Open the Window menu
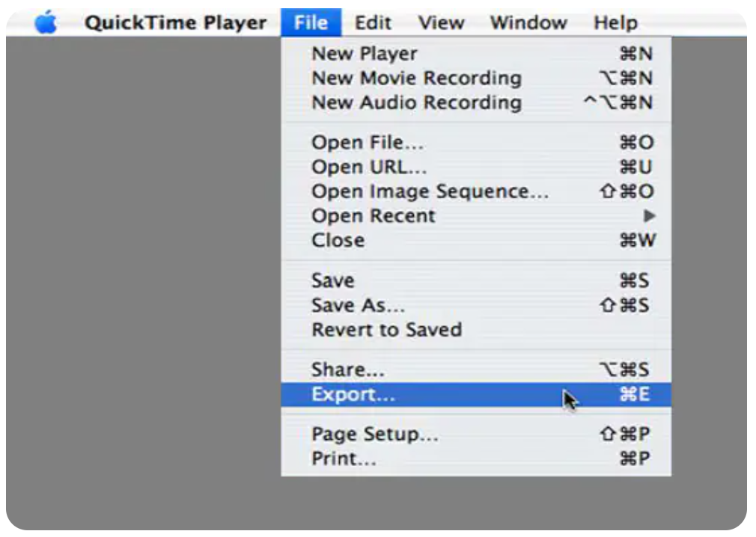 tap(528, 22)
